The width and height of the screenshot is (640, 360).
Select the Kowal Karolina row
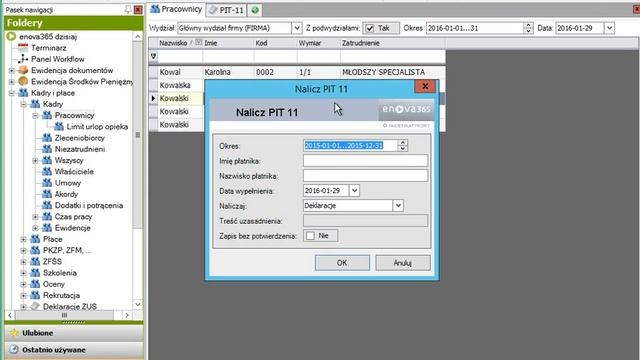pyautogui.click(x=297, y=72)
